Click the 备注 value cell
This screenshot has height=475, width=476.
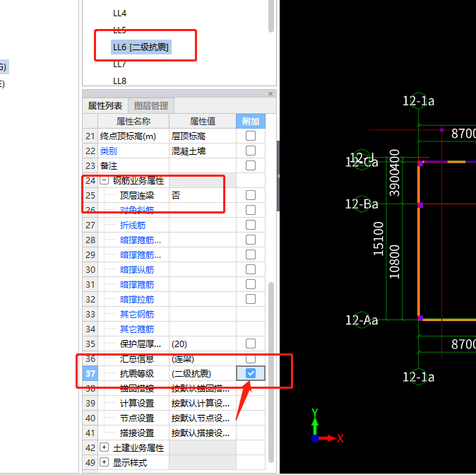coord(203,165)
